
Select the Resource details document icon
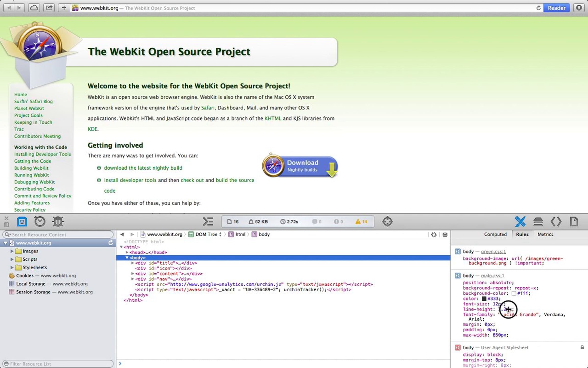[574, 222]
